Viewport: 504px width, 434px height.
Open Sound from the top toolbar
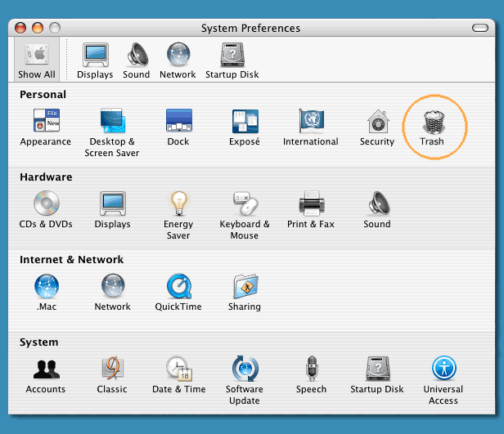(x=137, y=60)
